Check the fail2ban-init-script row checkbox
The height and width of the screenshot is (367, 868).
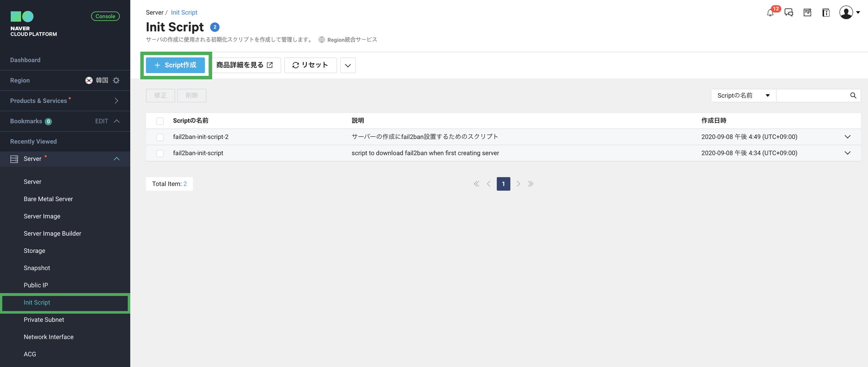pyautogui.click(x=160, y=153)
